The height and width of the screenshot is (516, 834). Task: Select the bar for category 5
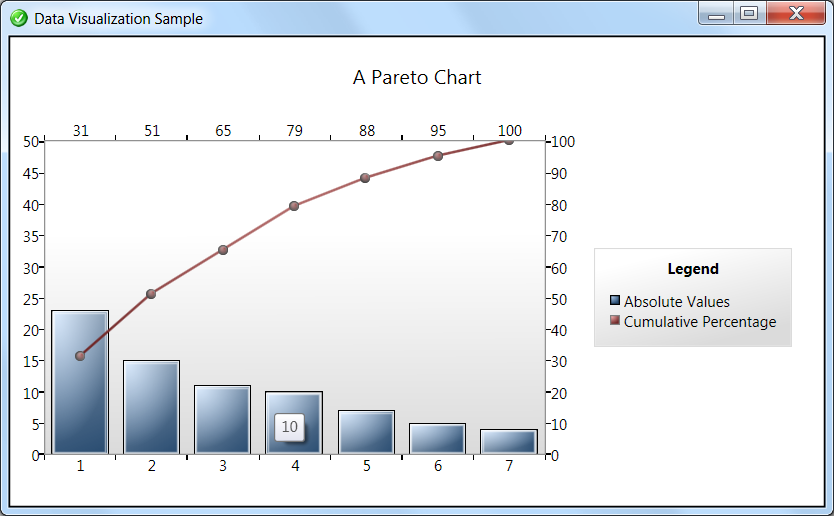pos(366,432)
